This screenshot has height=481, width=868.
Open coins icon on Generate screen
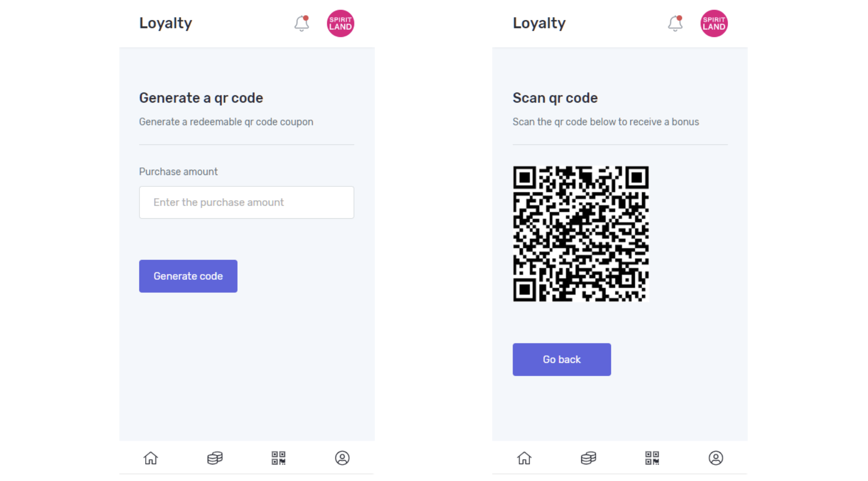[x=215, y=458]
